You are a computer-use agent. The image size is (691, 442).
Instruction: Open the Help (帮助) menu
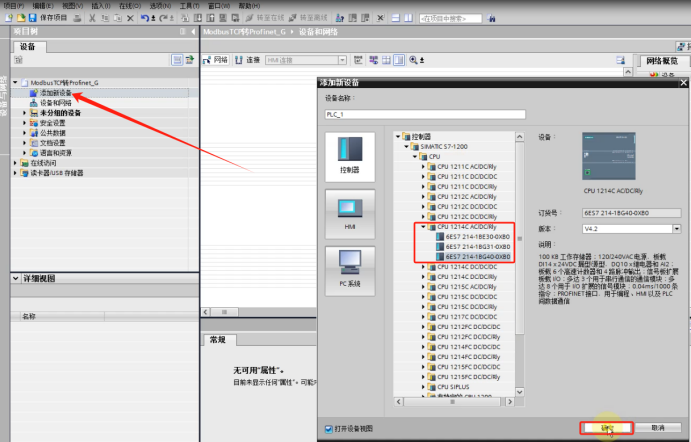(249, 6)
